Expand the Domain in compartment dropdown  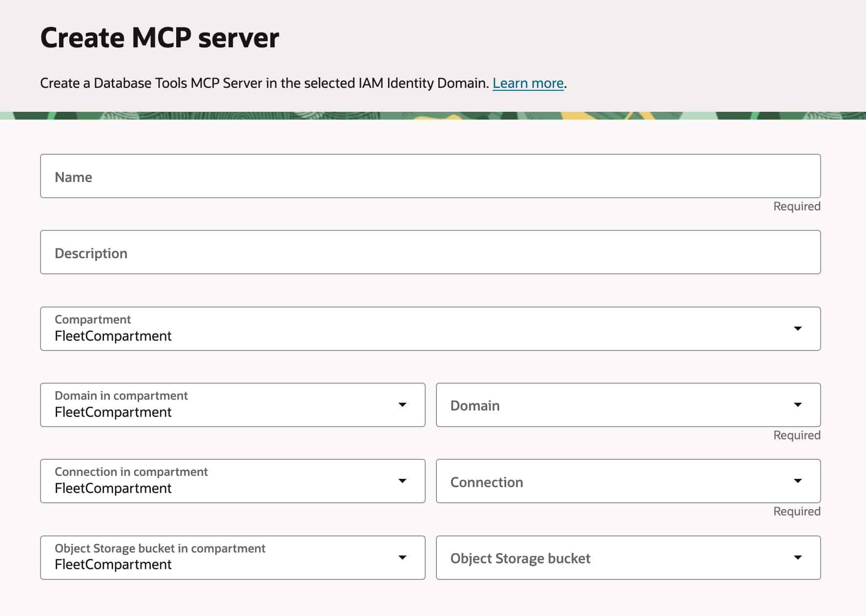[x=232, y=405]
